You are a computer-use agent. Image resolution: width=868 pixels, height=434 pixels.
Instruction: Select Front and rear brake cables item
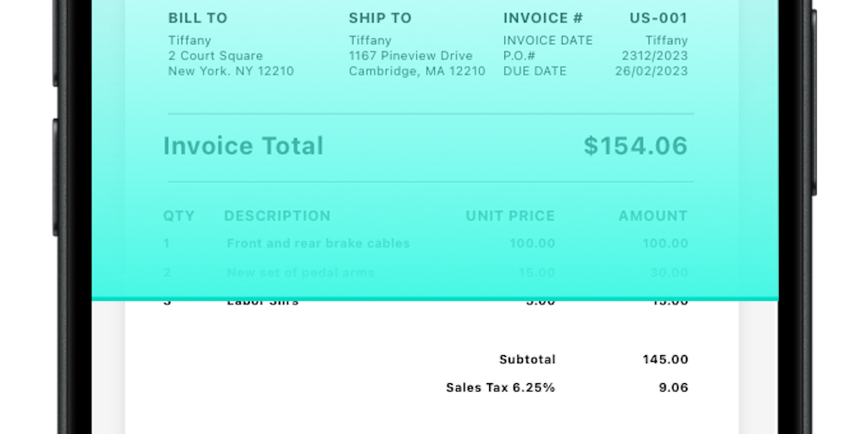pyautogui.click(x=318, y=243)
